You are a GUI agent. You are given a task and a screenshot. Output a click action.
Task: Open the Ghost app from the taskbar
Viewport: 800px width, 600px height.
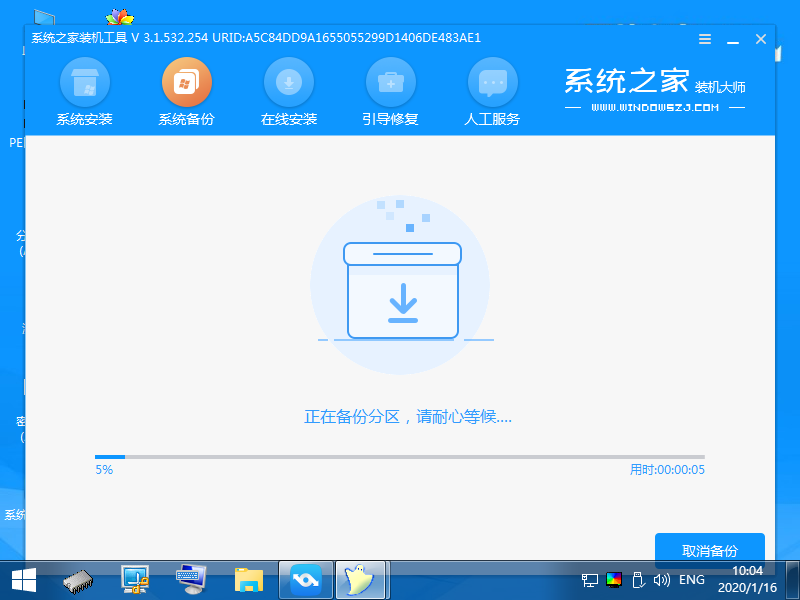point(360,579)
